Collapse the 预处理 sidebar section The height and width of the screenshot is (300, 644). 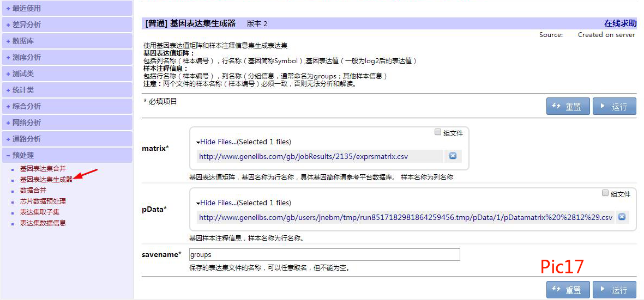23,155
